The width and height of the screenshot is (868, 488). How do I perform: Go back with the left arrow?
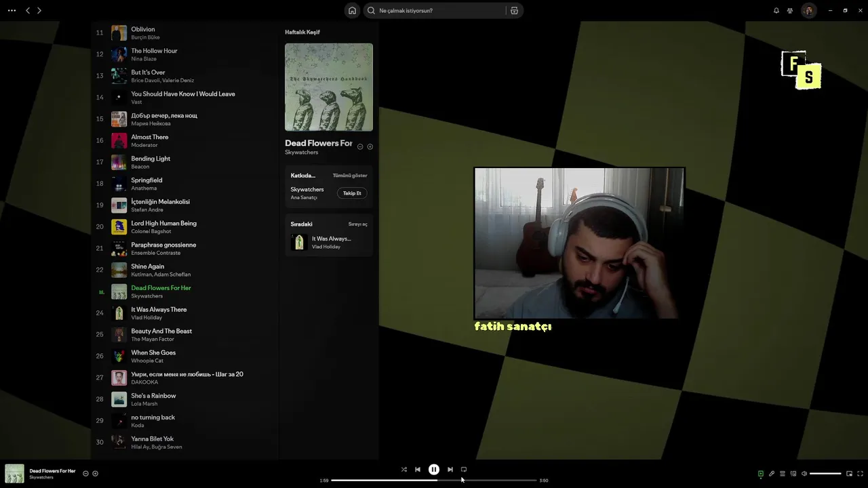pyautogui.click(x=28, y=10)
